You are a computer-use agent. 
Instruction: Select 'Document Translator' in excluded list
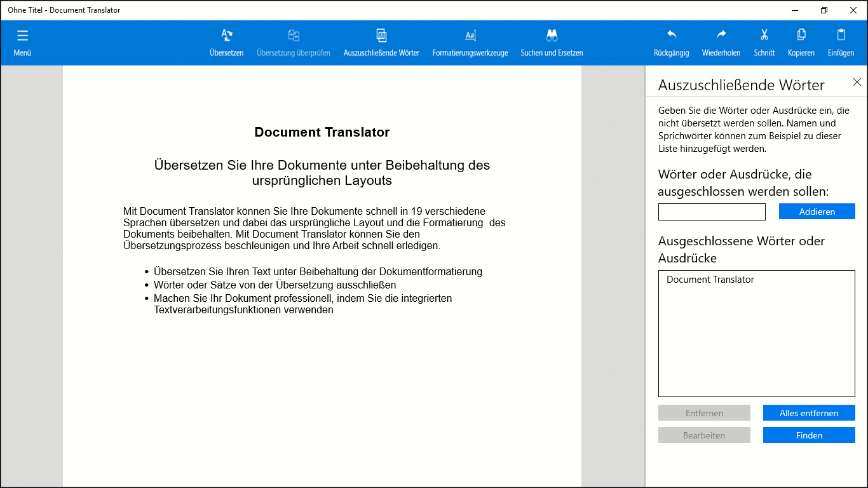point(710,280)
